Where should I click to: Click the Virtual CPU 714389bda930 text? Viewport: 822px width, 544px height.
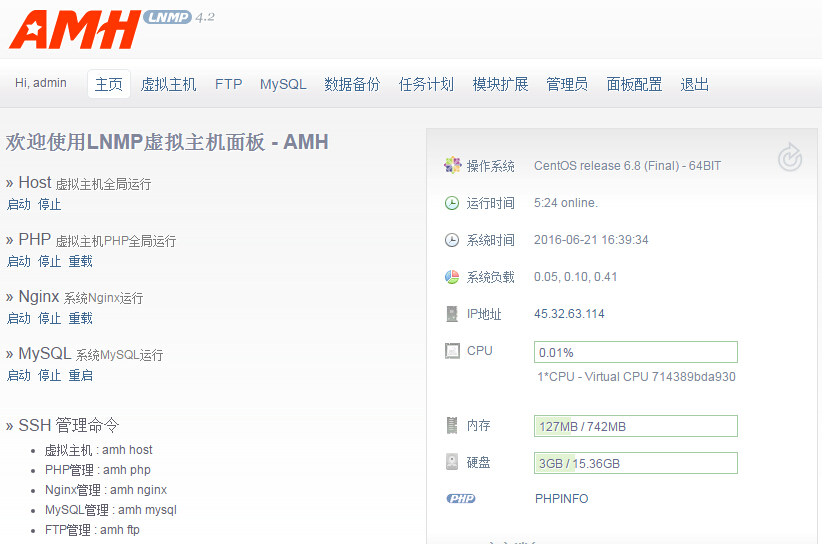636,376
